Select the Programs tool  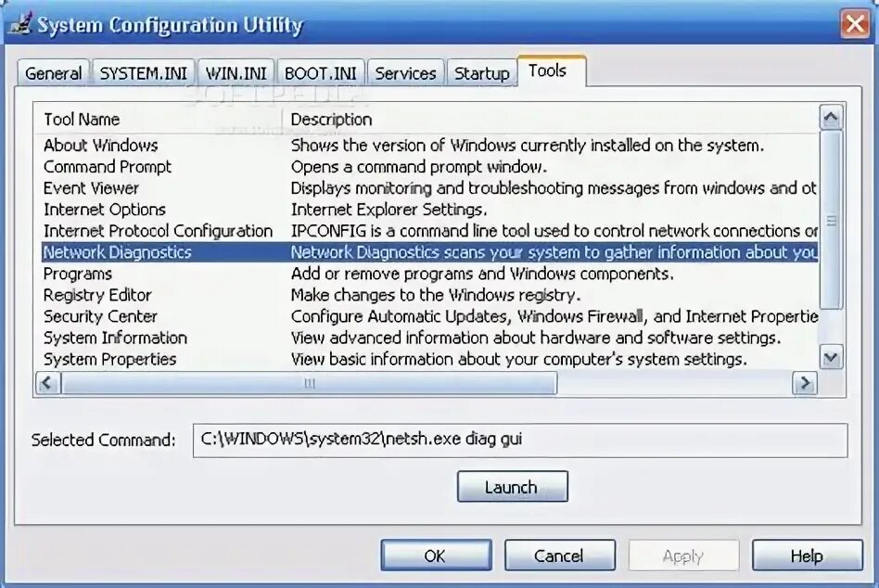(78, 274)
